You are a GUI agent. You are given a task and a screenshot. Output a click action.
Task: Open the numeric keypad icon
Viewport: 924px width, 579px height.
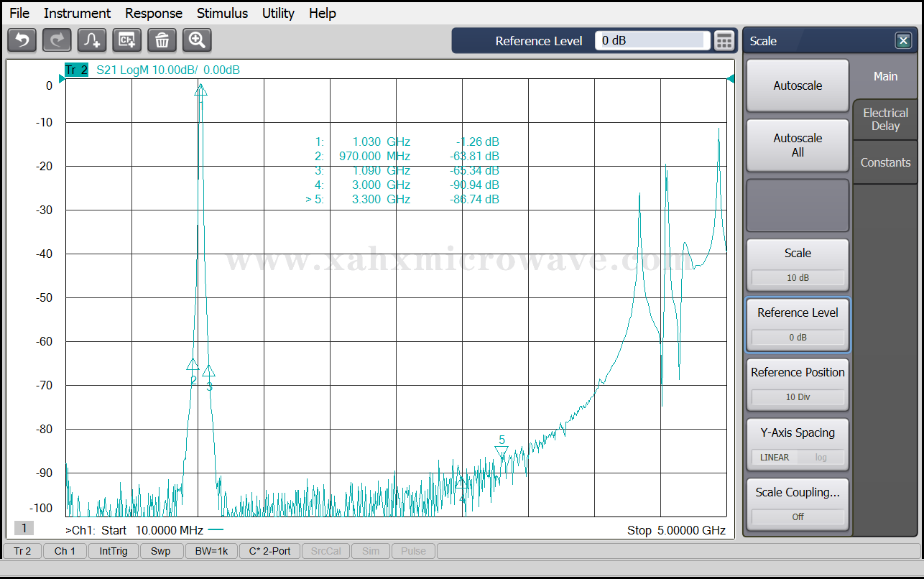tap(724, 41)
